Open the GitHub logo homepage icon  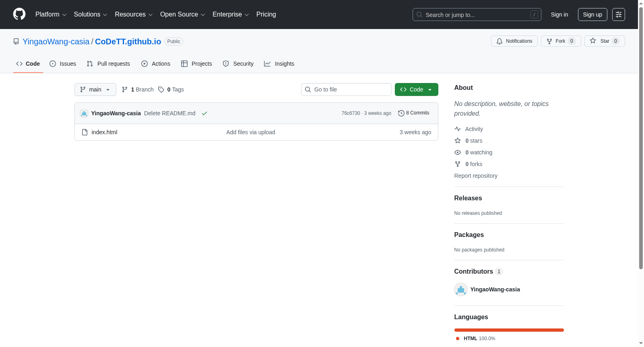(19, 14)
